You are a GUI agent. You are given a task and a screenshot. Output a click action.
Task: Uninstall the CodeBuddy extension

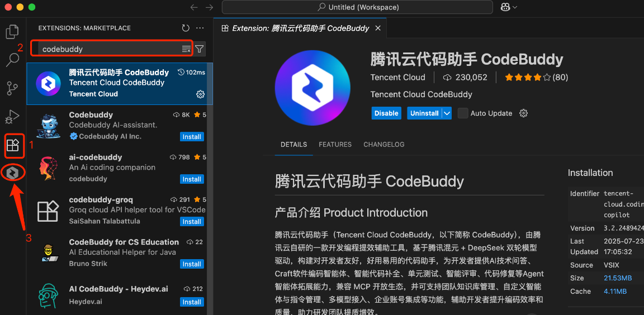(425, 113)
